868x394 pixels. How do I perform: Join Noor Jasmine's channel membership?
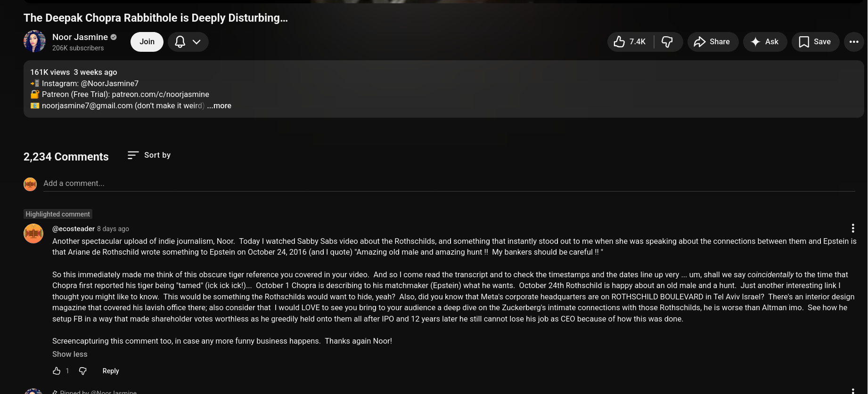(147, 42)
